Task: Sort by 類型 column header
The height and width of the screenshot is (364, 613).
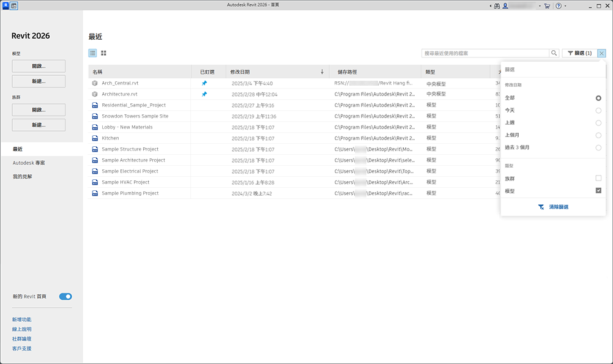Action: 455,72
